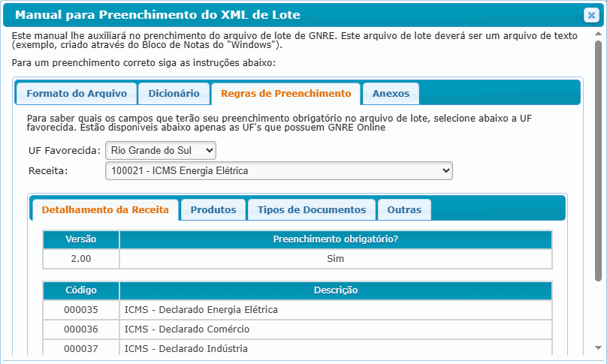Open the Dicionário tab

click(174, 94)
